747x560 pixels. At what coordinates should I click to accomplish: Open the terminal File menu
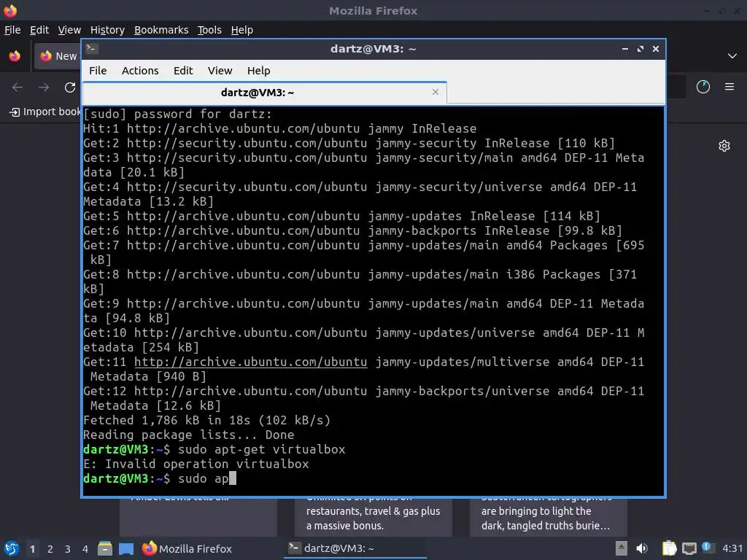click(x=98, y=71)
